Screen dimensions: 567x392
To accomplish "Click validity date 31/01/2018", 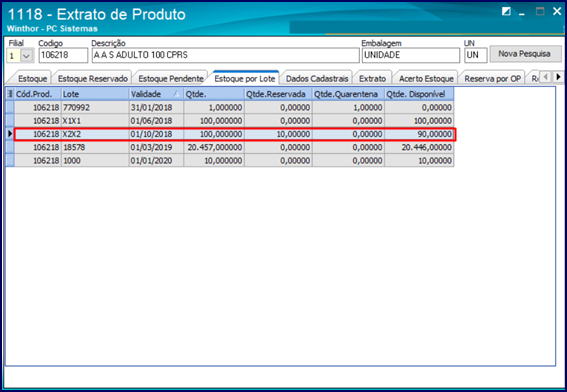I will pyautogui.click(x=156, y=108).
